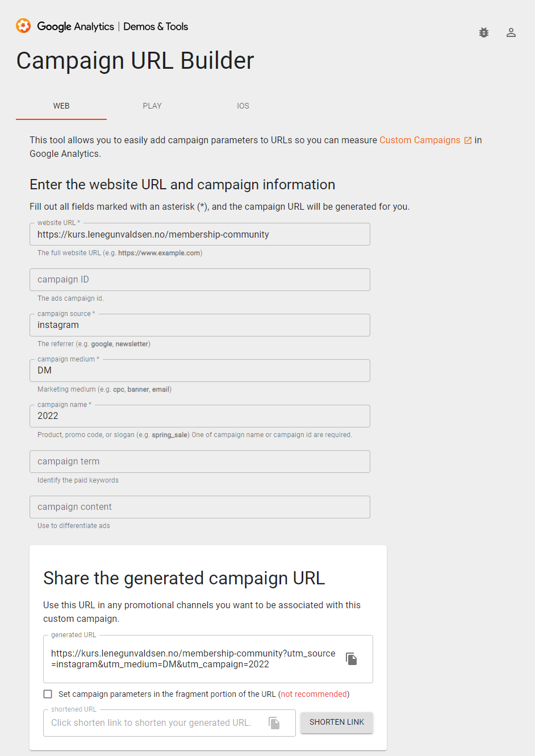Open the bug report icon
This screenshot has width=535, height=756.
pos(484,32)
